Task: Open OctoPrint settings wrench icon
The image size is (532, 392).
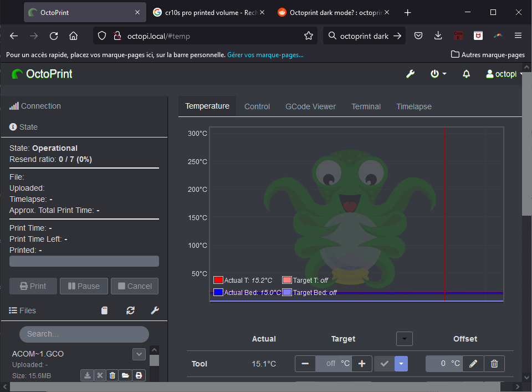Action: (x=410, y=74)
